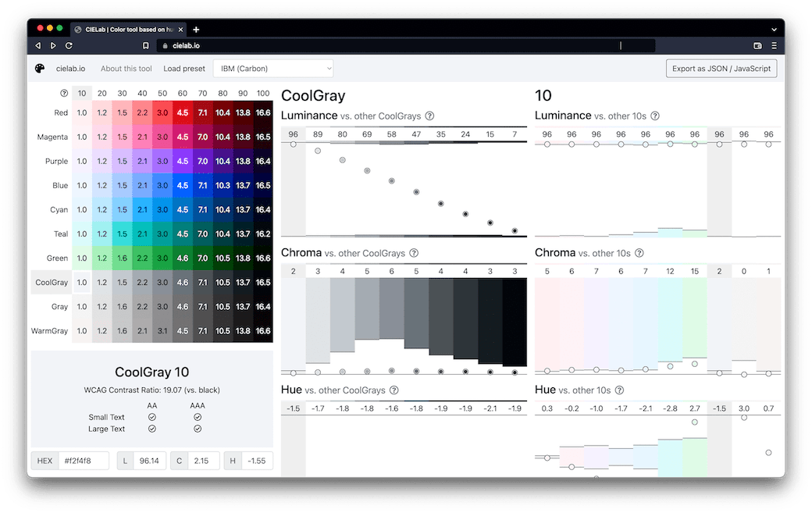Viewport: 812px width, 513px height.
Task: Click the L value field 96.14
Action: point(150,461)
